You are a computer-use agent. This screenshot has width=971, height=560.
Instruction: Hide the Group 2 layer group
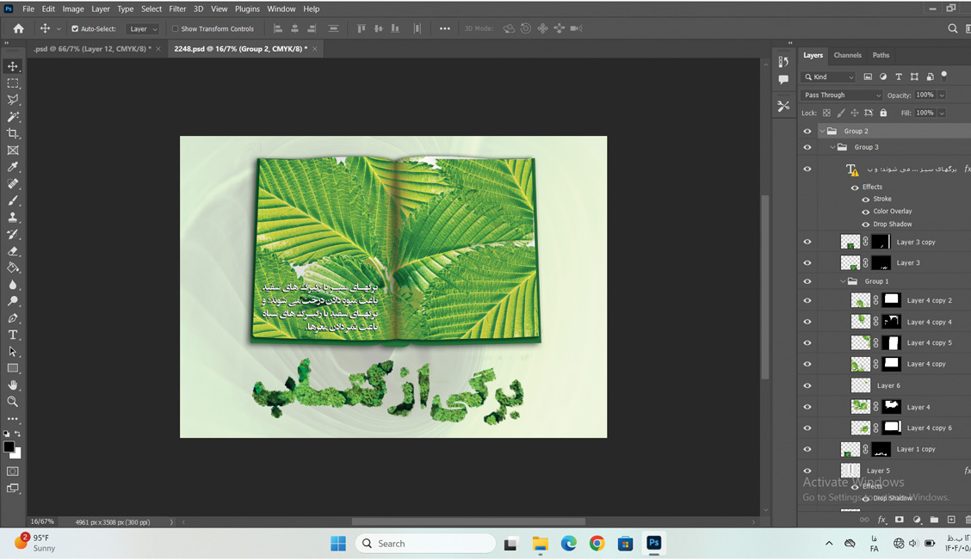tap(807, 131)
